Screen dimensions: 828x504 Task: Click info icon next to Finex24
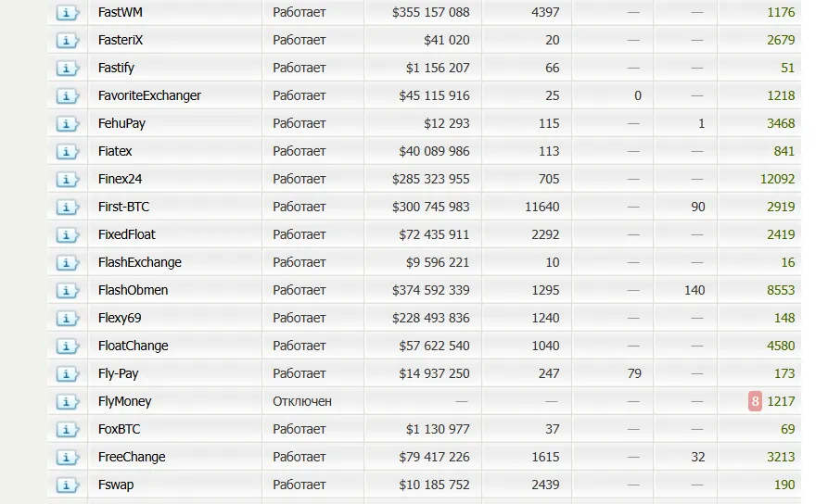point(67,180)
